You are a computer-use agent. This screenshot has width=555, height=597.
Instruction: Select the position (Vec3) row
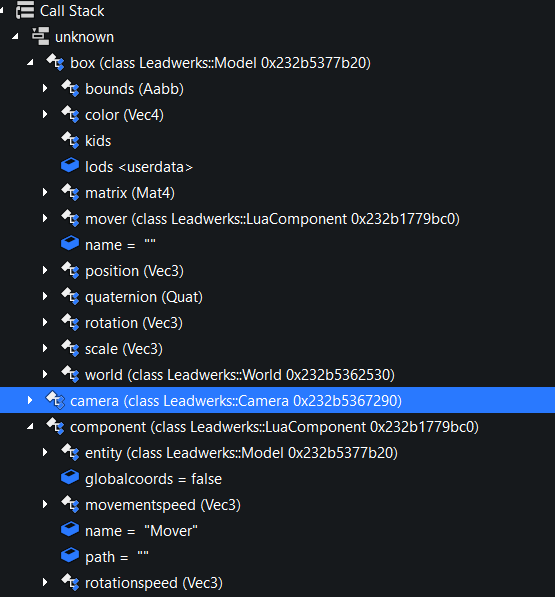278,271
